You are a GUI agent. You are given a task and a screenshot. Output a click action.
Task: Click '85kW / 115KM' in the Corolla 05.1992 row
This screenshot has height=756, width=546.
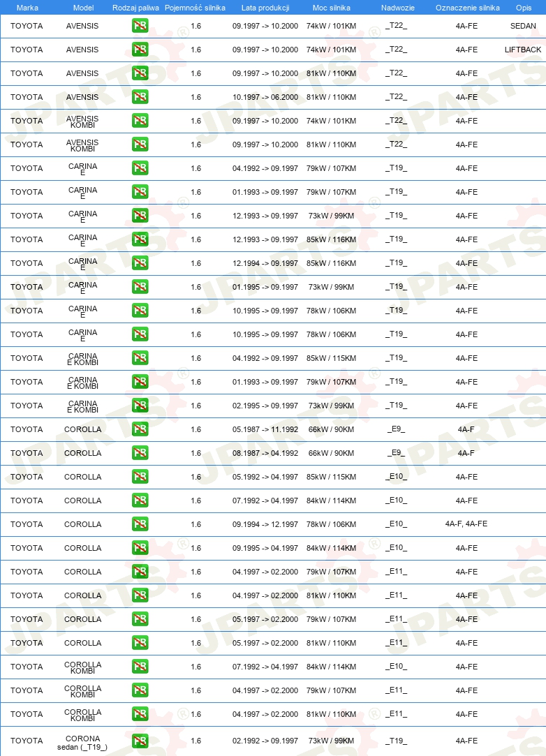pos(332,477)
